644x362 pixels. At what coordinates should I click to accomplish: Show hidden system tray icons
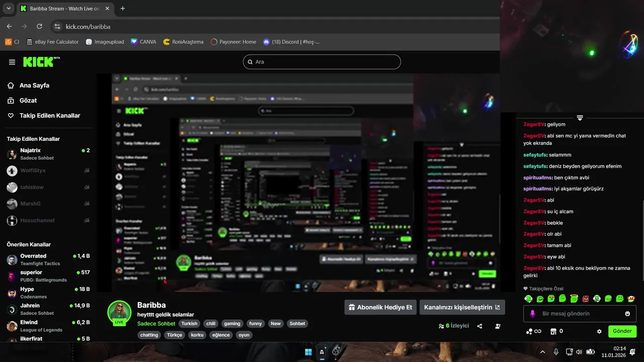542,352
